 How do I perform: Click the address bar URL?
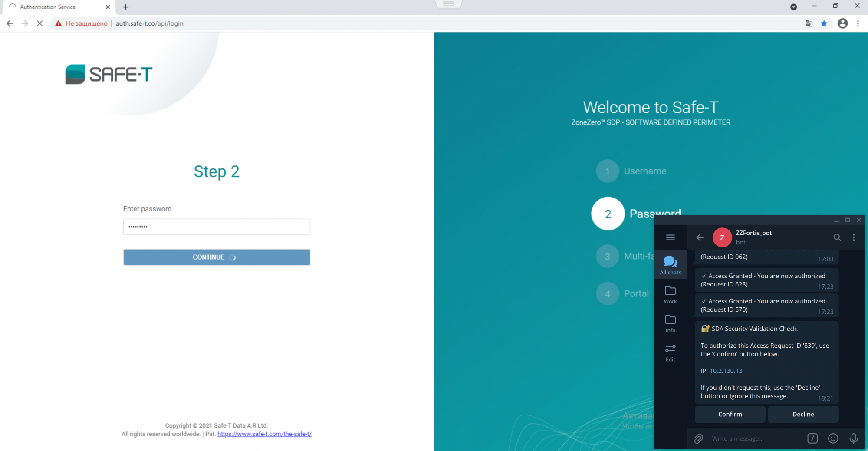pos(149,23)
